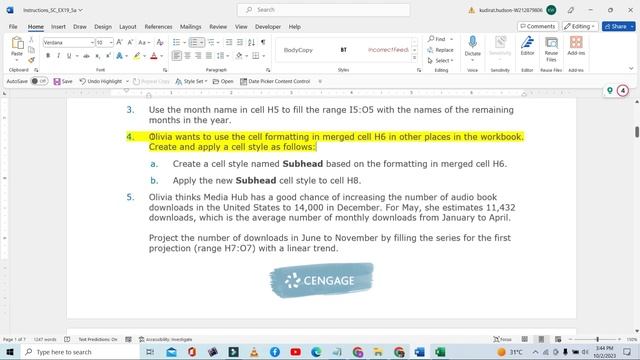Sort paragraphs with the A-Z sort icon

coord(251,42)
